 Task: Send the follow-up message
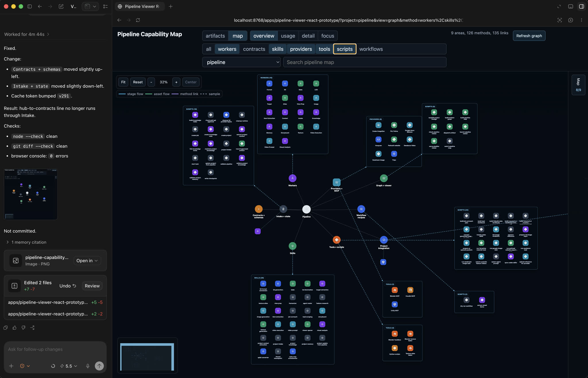click(x=99, y=366)
